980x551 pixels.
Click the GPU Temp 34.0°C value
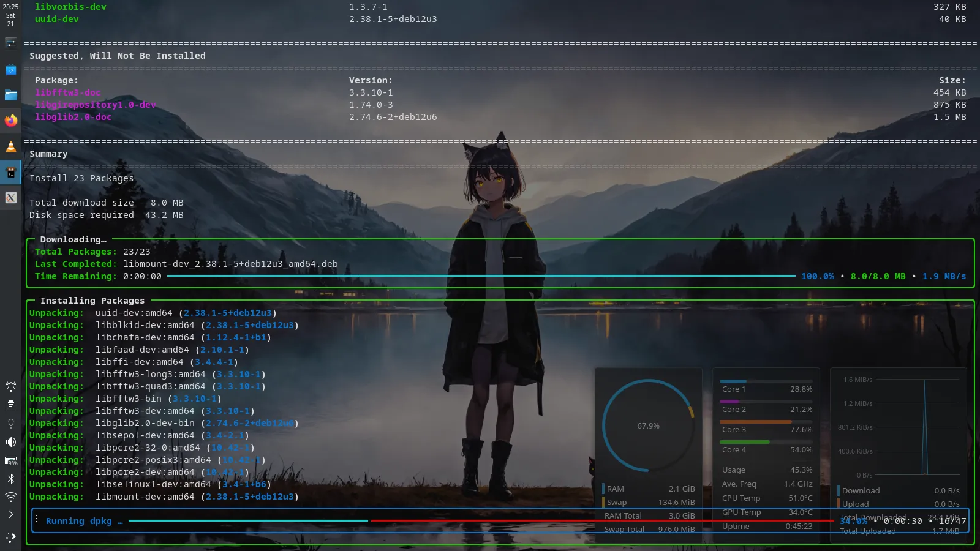click(801, 512)
